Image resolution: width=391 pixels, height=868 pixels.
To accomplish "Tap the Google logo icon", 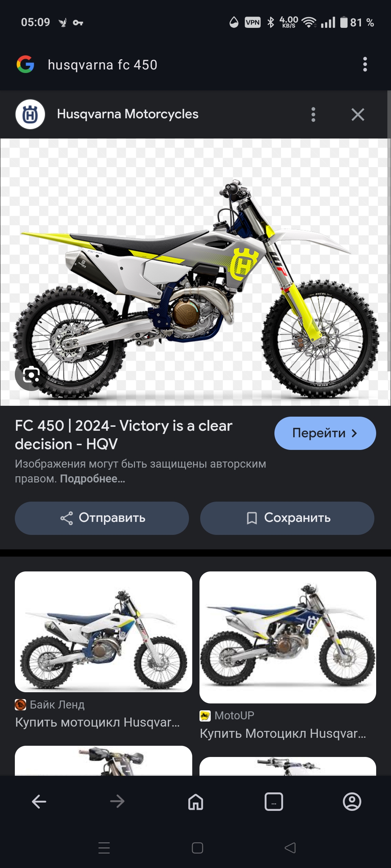I will click(x=25, y=65).
